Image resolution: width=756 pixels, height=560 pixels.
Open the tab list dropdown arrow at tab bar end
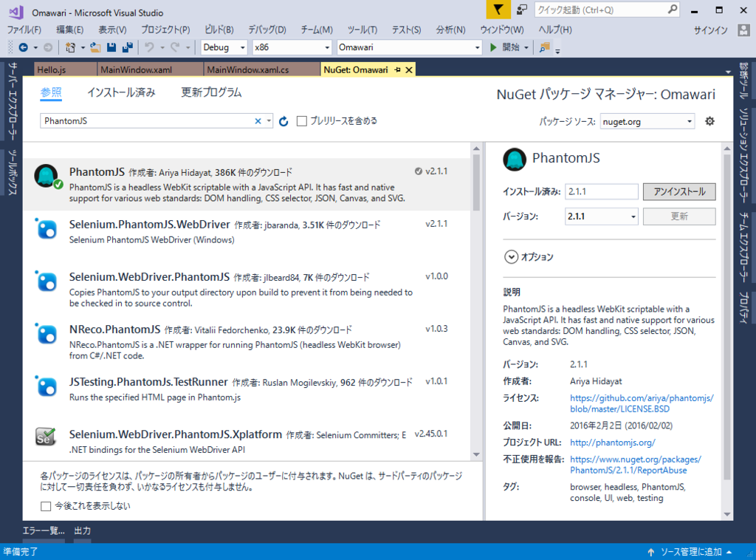point(728,72)
